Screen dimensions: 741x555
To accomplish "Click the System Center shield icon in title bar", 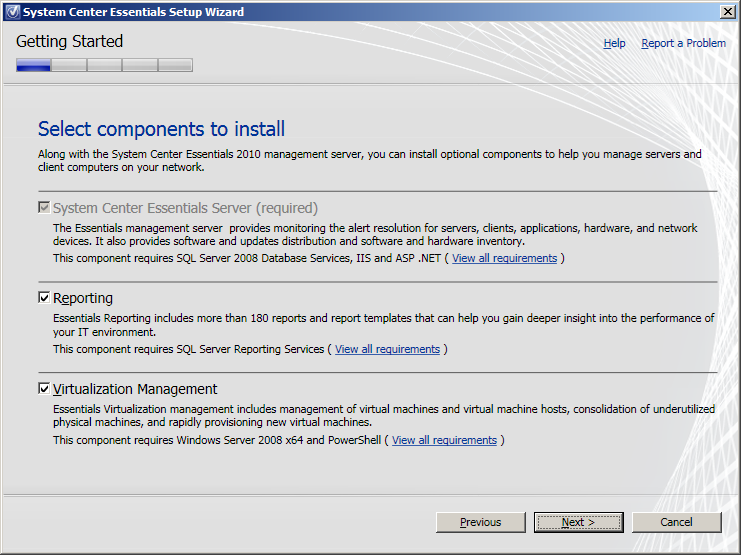I will pos(11,12).
